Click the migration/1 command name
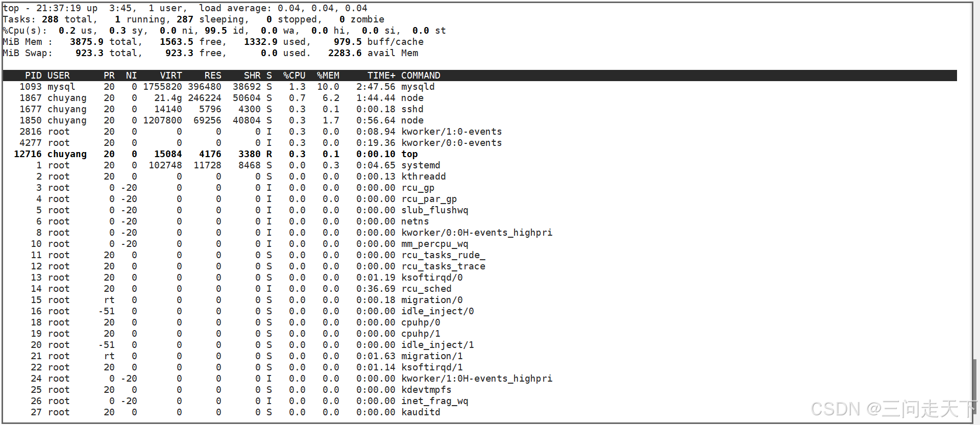Image resolution: width=980 pixels, height=425 pixels. 432,356
